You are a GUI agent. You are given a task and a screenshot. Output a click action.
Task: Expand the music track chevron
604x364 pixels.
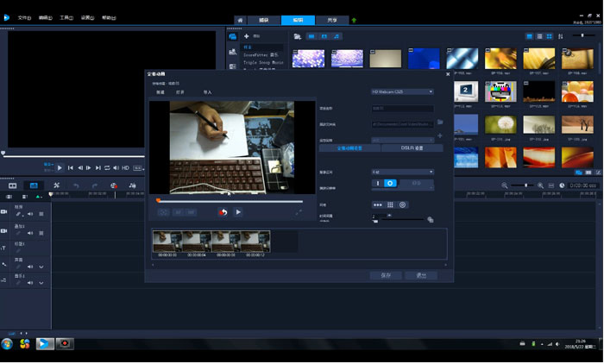[x=41, y=282]
